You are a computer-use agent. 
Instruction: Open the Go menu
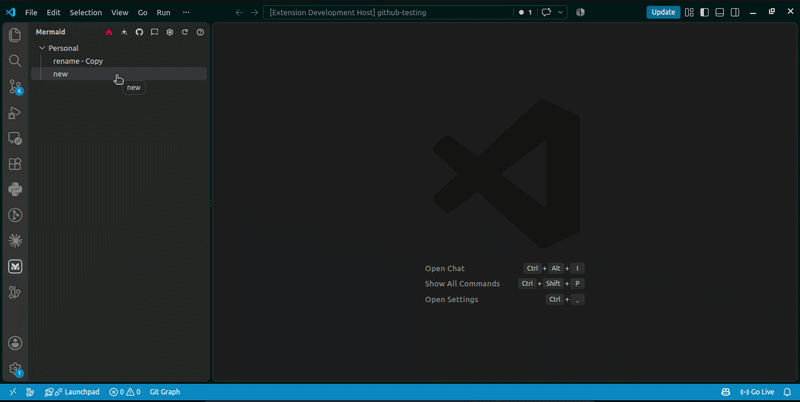142,12
